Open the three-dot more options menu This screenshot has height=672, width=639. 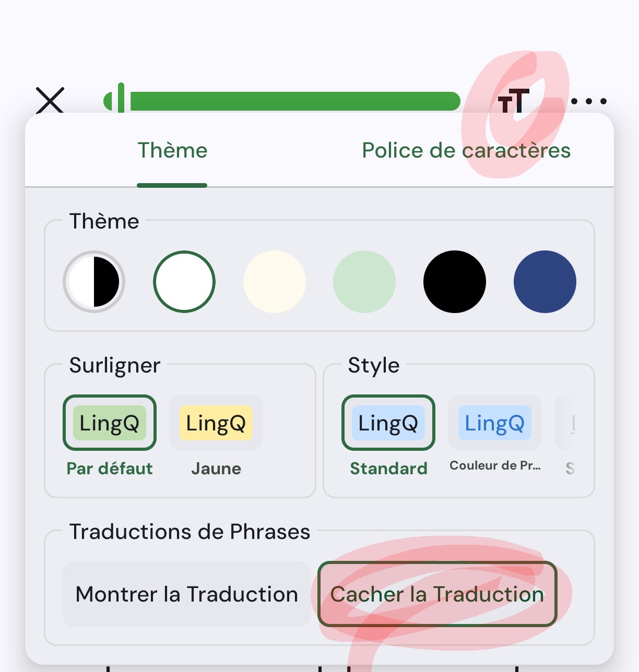(x=588, y=101)
